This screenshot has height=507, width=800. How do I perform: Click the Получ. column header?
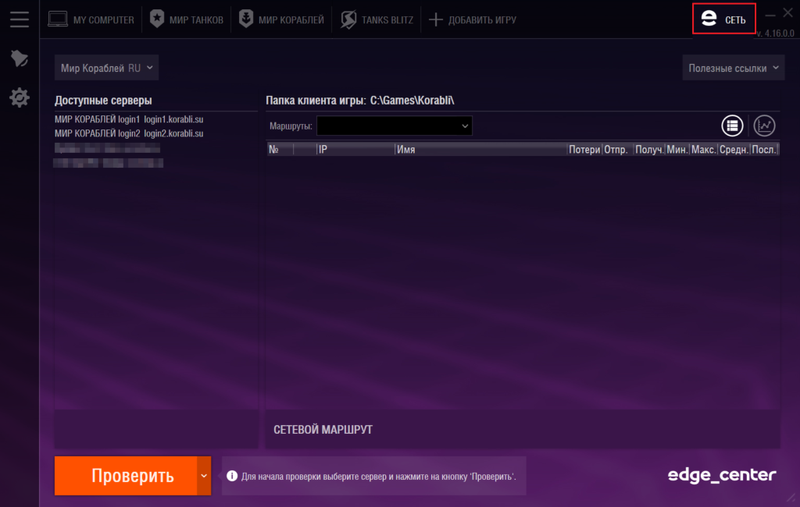pos(649,149)
